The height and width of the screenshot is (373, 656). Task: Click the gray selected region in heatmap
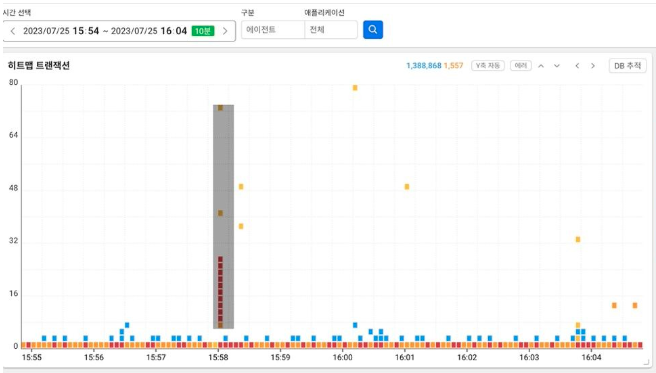[223, 217]
